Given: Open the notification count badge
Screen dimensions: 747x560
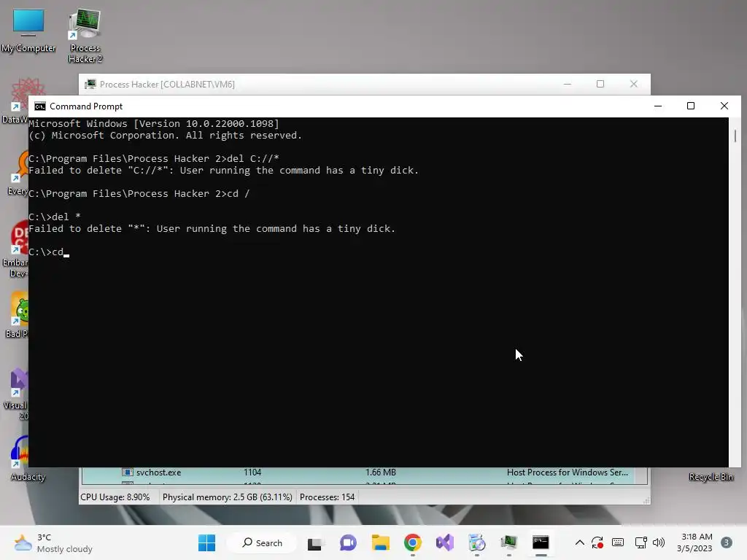Looking at the screenshot, I should click(727, 542).
